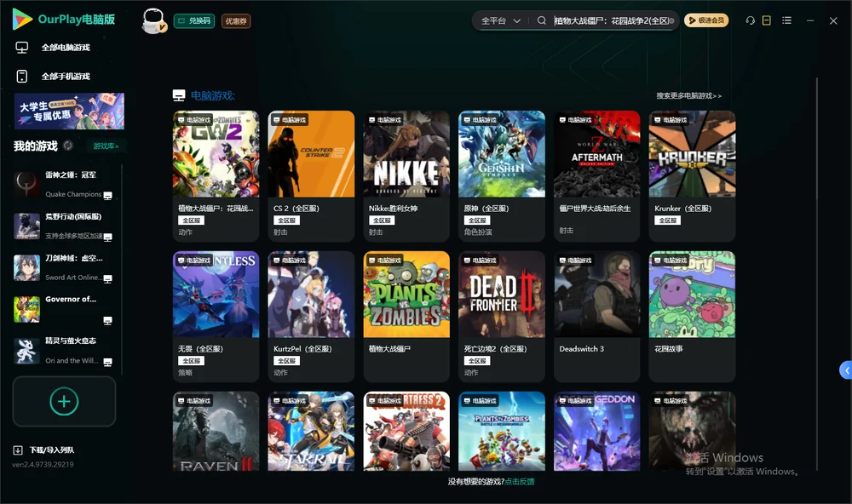The height and width of the screenshot is (504, 852).
Task: Click the yellow square icon beside the headset
Action: [x=767, y=20]
